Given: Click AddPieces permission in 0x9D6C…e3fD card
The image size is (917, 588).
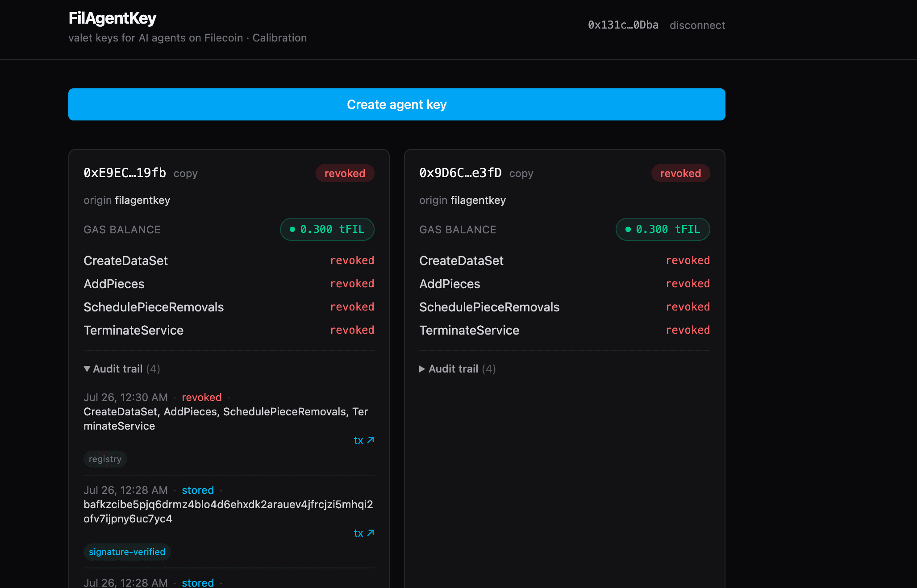Looking at the screenshot, I should click(450, 284).
